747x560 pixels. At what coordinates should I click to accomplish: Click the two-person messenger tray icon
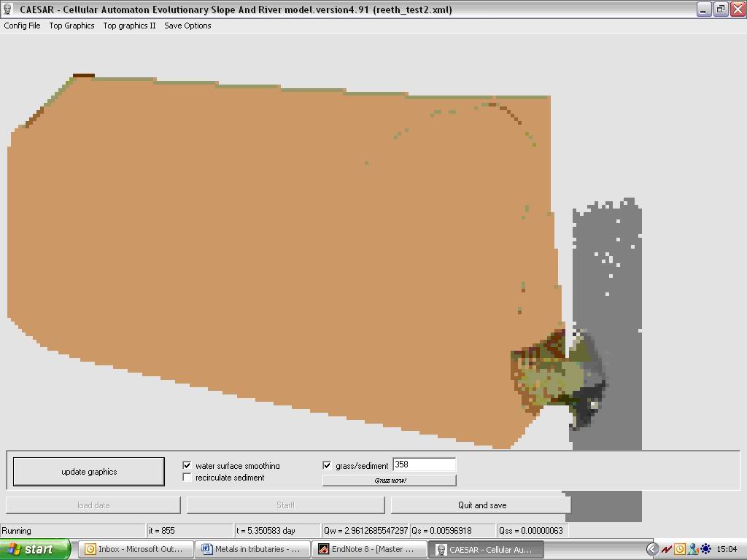click(x=693, y=550)
